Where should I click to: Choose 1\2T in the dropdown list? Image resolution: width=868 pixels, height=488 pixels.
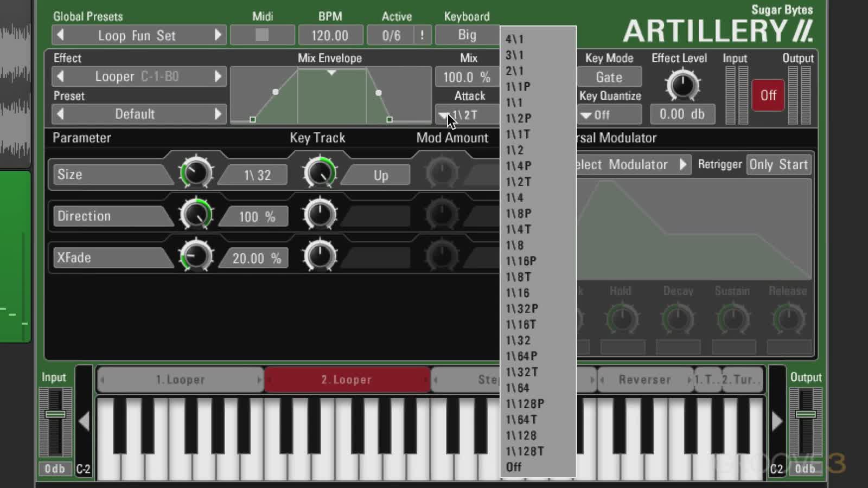[538, 182]
